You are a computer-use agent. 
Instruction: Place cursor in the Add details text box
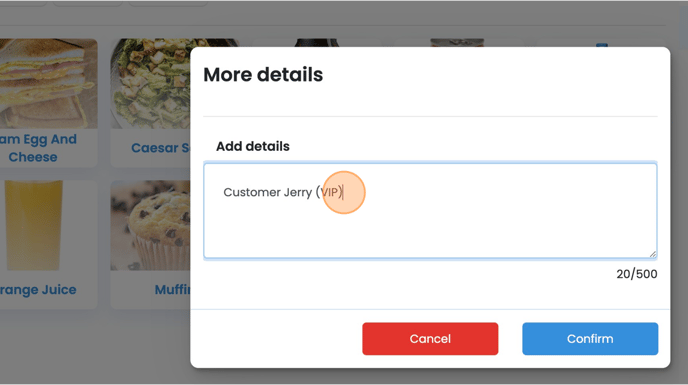[x=430, y=211]
